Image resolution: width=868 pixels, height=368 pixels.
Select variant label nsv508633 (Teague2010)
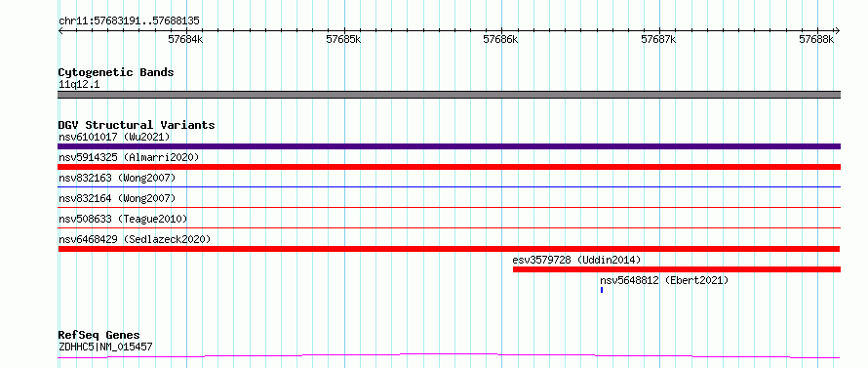click(x=123, y=219)
